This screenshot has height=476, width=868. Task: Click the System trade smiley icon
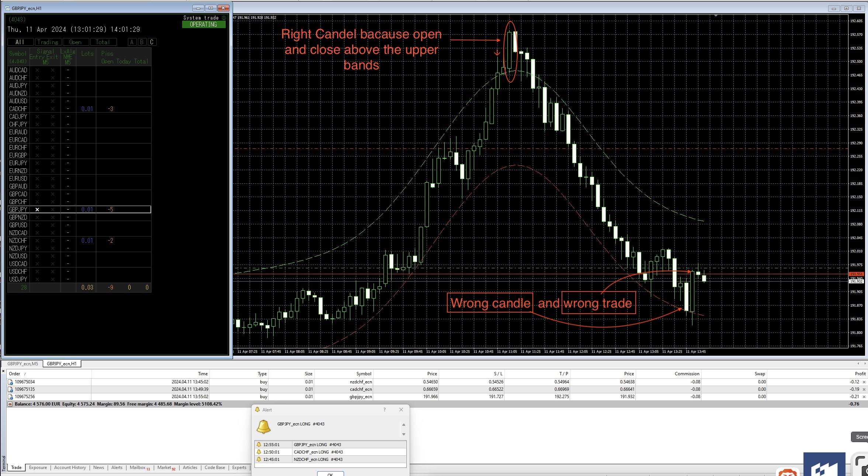(x=224, y=18)
